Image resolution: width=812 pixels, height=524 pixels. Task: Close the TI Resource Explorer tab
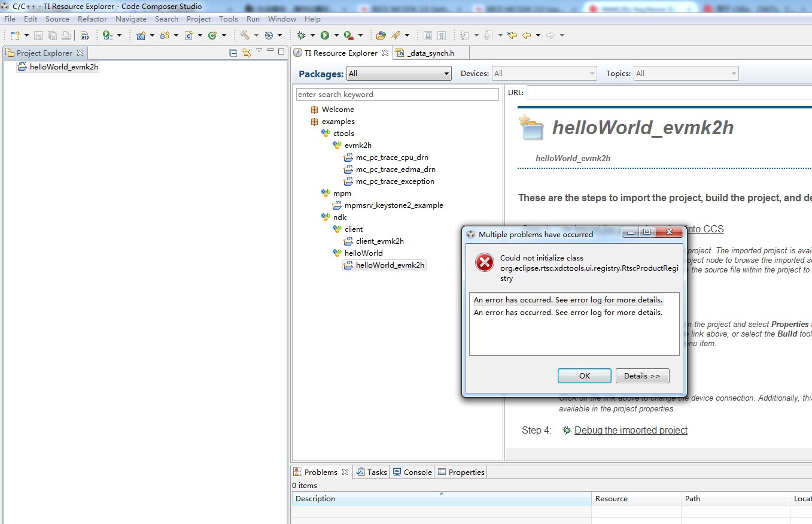point(385,53)
